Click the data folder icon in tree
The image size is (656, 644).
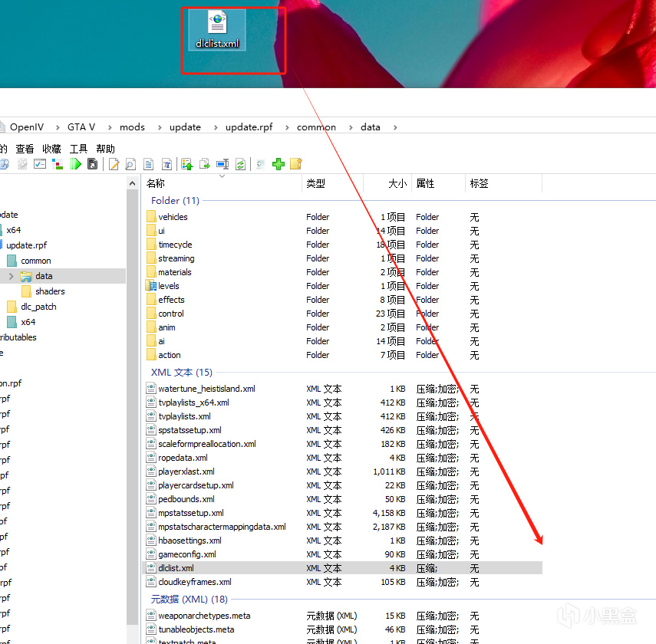[x=26, y=276]
